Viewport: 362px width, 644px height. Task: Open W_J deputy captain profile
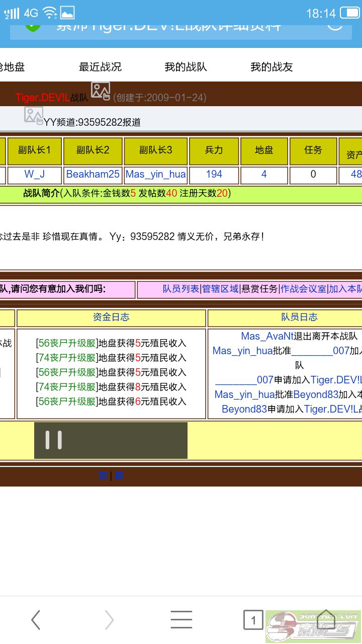coord(35,174)
